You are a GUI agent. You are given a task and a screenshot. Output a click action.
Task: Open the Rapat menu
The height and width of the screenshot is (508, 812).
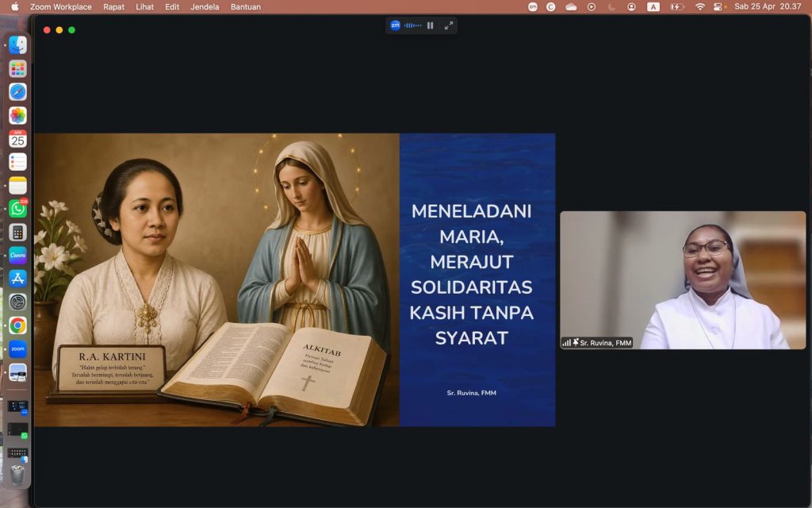[x=113, y=6]
